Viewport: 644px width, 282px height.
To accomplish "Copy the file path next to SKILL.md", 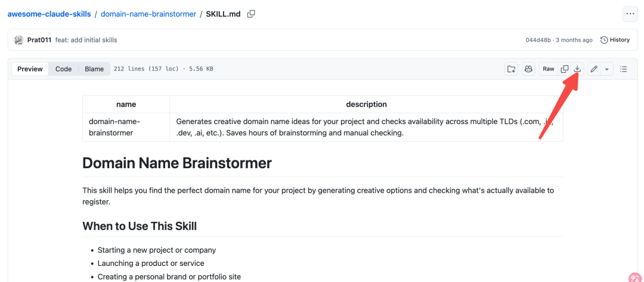I will pos(251,14).
